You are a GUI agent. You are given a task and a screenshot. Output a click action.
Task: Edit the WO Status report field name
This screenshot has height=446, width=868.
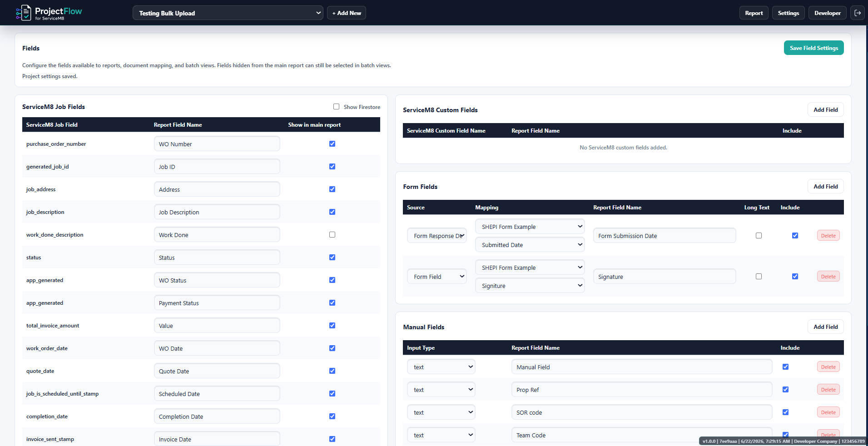point(217,280)
